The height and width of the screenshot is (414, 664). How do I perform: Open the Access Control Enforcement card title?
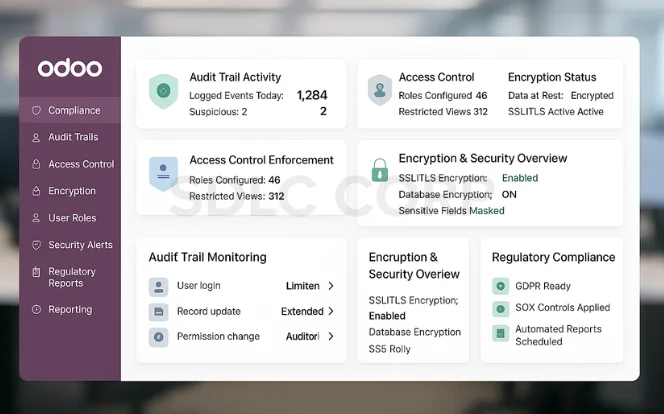[x=261, y=160]
